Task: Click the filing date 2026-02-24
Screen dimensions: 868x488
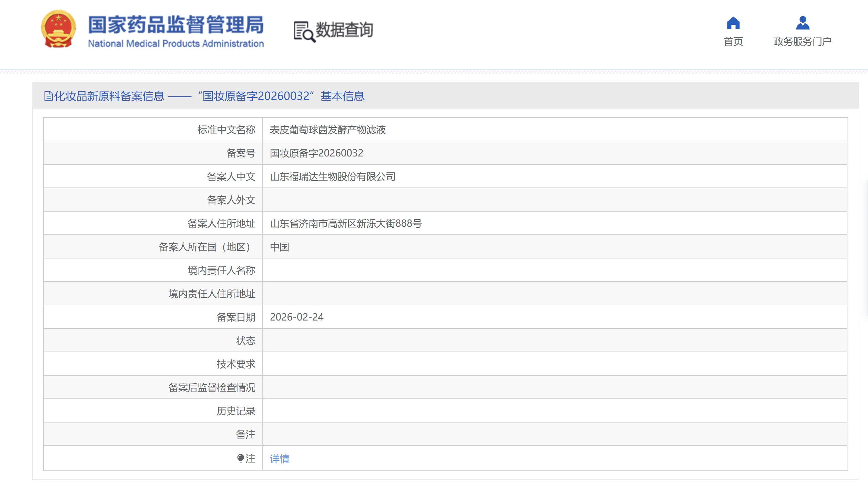Action: pos(296,317)
